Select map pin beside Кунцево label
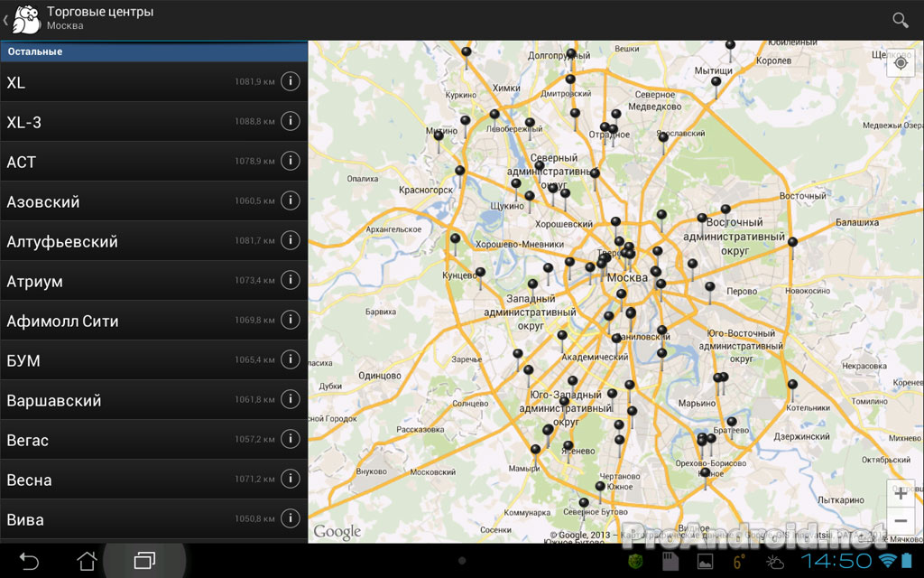This screenshot has height=578, width=924. pos(480,273)
